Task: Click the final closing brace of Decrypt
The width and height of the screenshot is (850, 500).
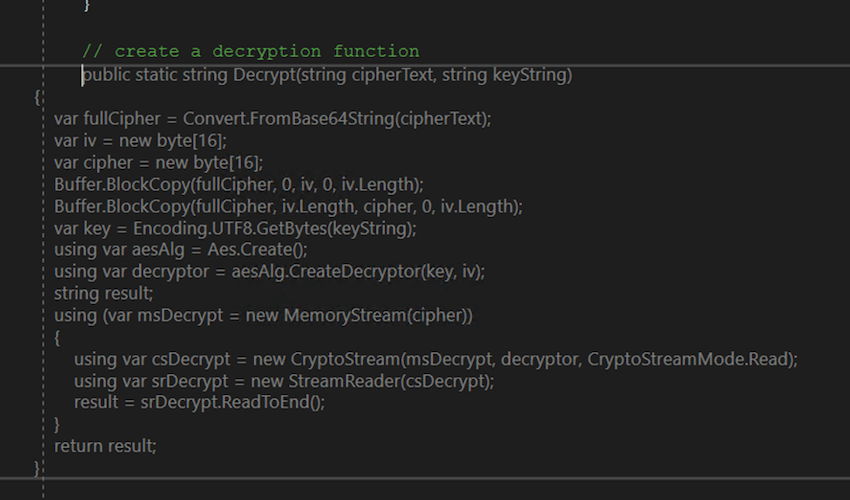Action: point(38,468)
